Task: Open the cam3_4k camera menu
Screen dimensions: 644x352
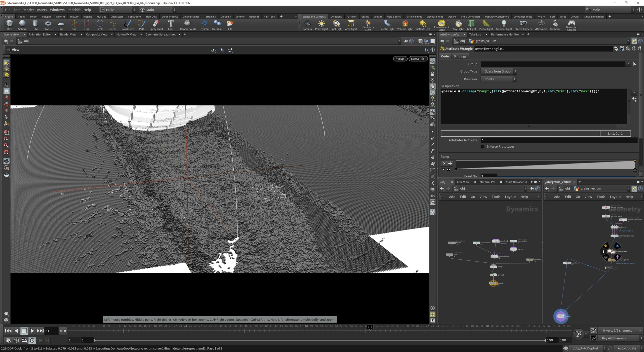Action: [418, 59]
